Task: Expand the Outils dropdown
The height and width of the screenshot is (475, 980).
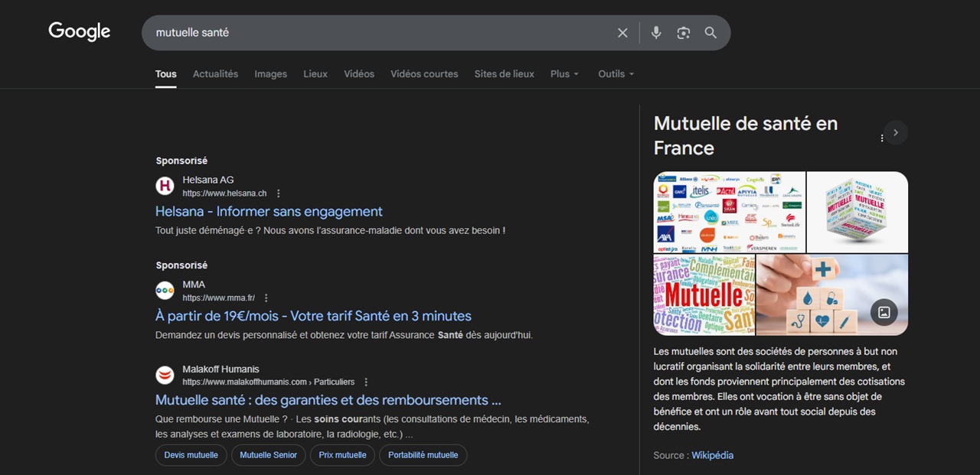Action: coord(616,74)
